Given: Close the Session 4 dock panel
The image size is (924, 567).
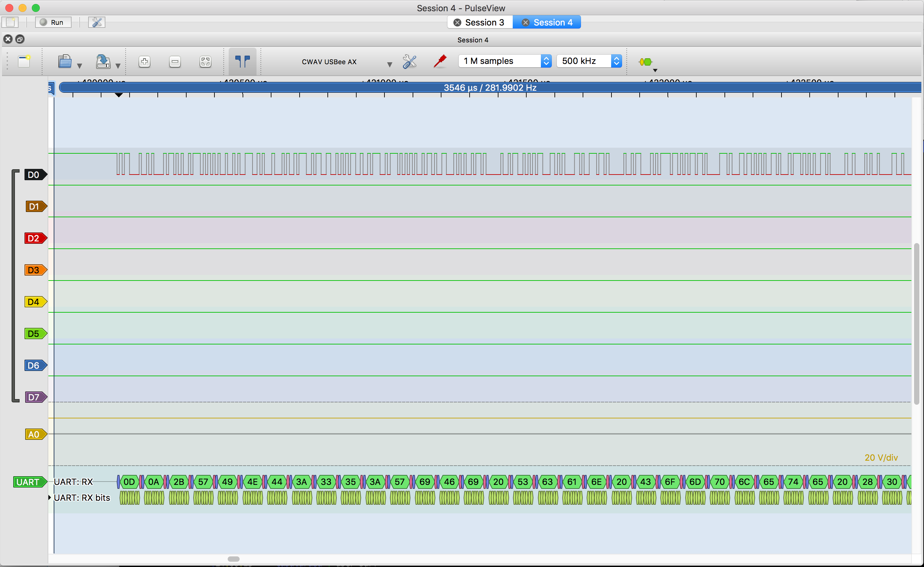Looking at the screenshot, I should (8, 39).
